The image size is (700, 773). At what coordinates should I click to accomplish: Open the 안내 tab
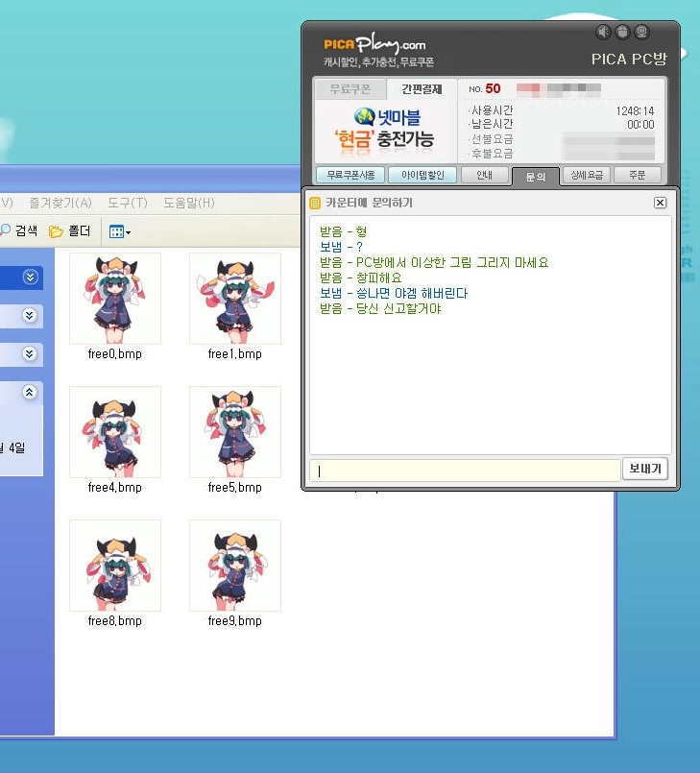[484, 175]
